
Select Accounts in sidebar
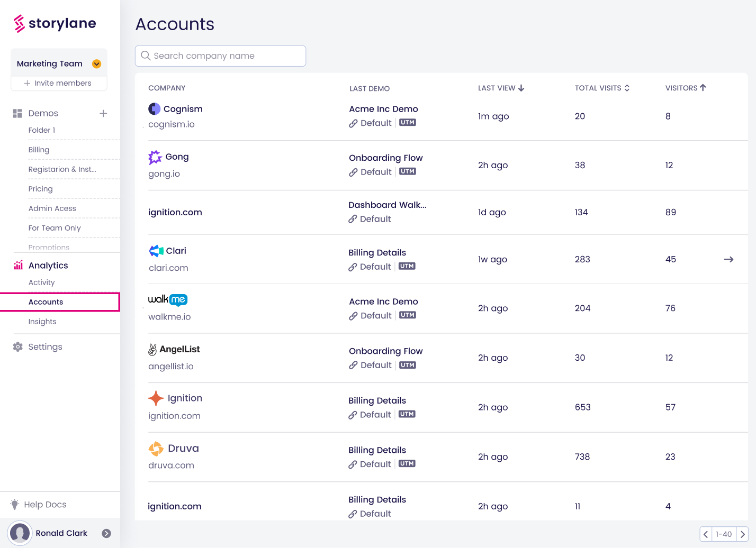click(x=60, y=302)
